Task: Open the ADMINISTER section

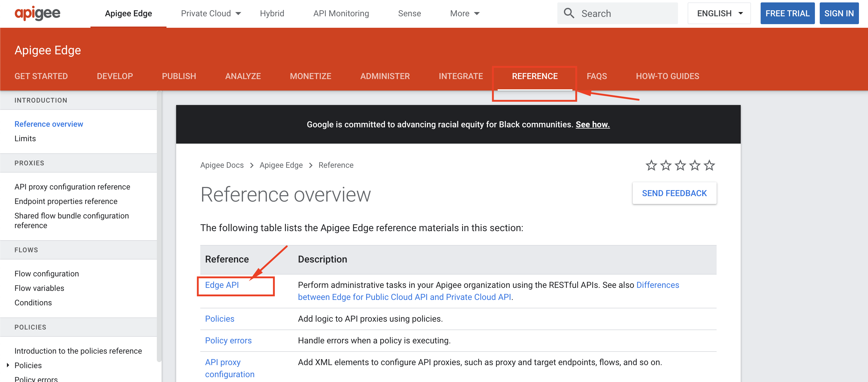Action: 385,76
